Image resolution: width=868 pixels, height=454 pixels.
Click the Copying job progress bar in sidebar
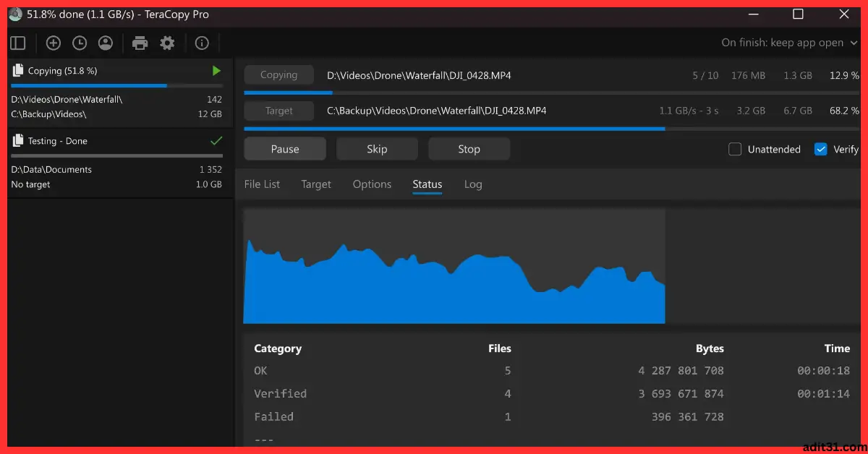coord(116,85)
